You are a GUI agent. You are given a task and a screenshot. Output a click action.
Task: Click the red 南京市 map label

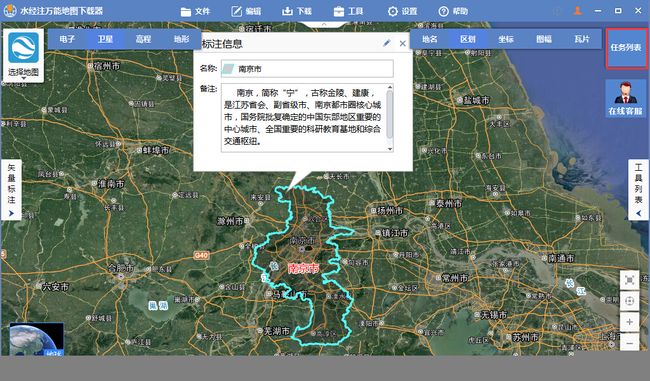[303, 268]
